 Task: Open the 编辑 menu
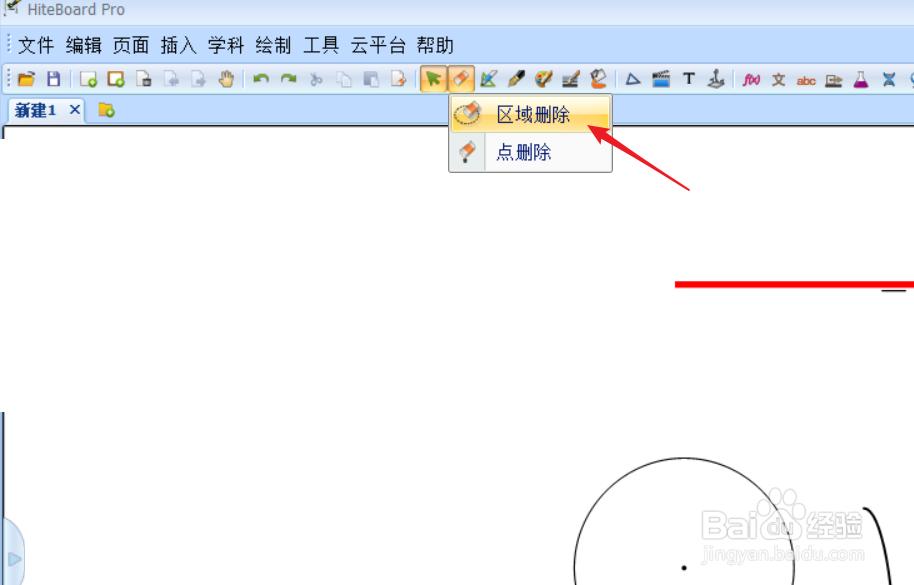tap(84, 45)
